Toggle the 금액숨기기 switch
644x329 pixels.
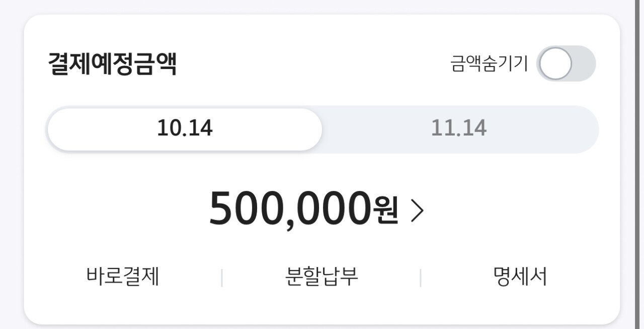566,64
